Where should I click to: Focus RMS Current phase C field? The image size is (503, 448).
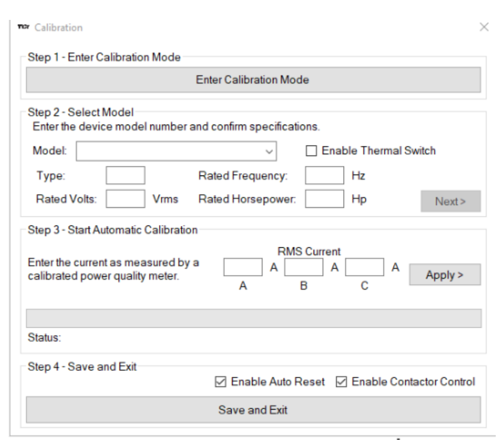(x=364, y=267)
